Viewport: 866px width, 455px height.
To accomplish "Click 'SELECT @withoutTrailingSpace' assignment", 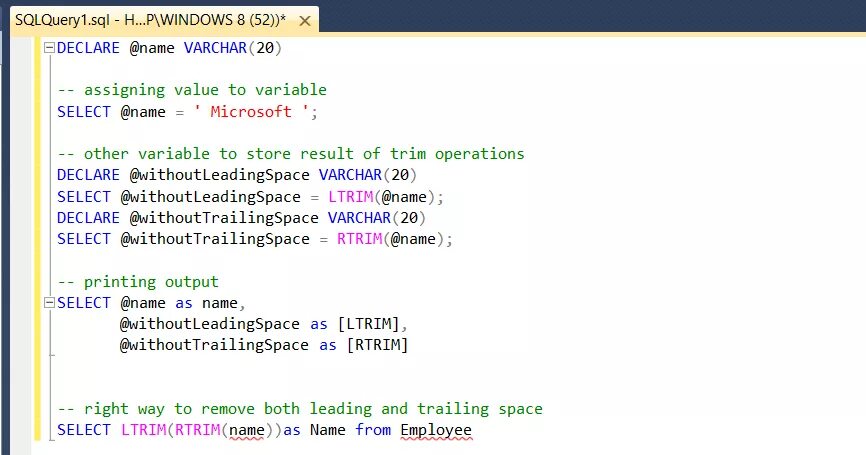I will click(255, 239).
